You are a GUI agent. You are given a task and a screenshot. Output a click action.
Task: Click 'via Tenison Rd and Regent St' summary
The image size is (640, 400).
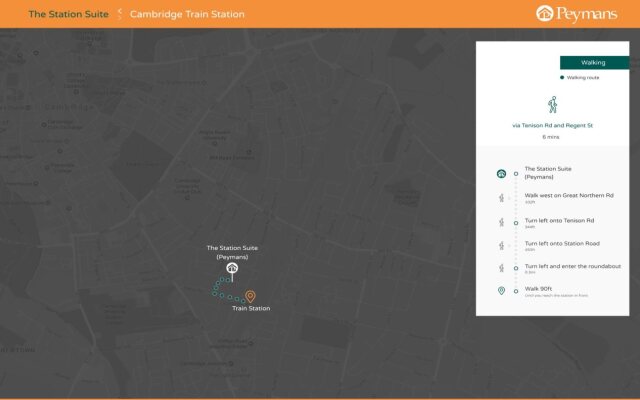coord(552,125)
